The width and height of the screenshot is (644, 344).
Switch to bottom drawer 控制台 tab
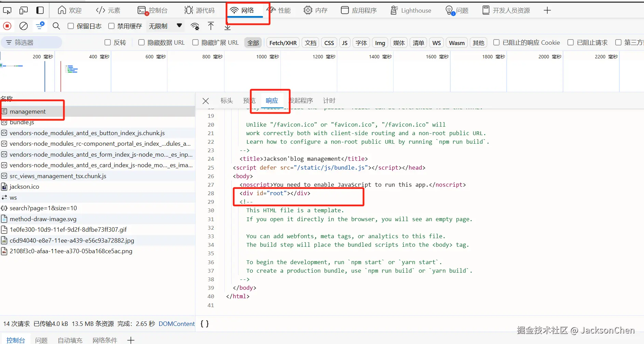pyautogui.click(x=16, y=340)
